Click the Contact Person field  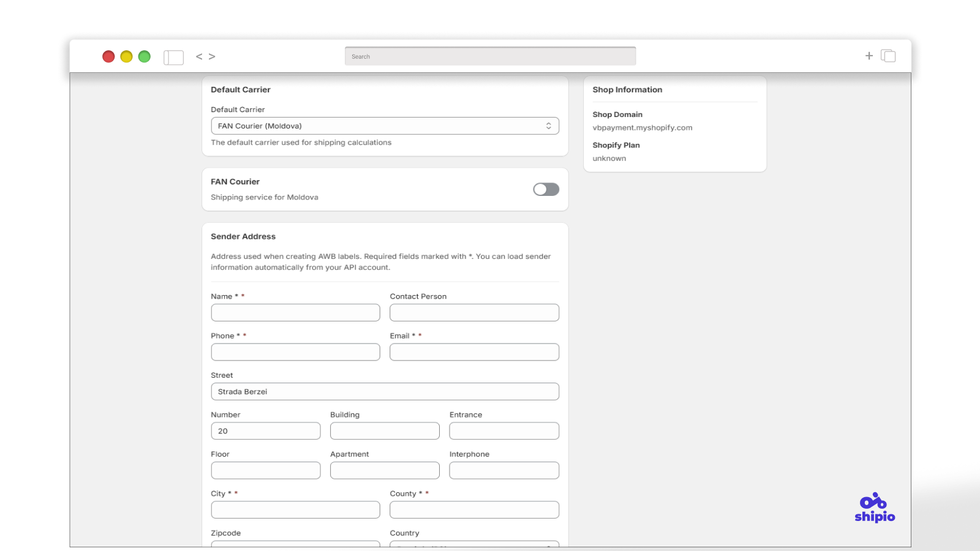tap(474, 313)
